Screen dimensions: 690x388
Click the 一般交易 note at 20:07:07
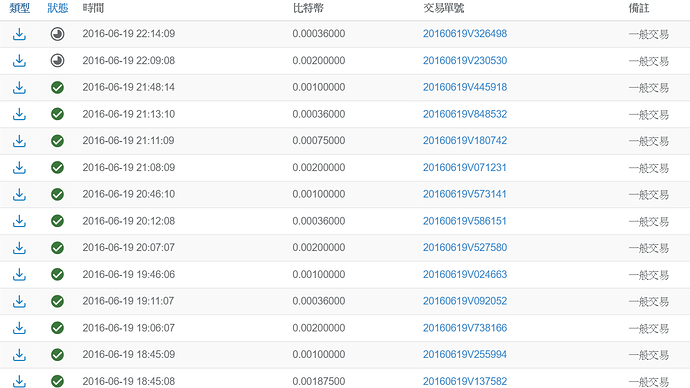[649, 248]
